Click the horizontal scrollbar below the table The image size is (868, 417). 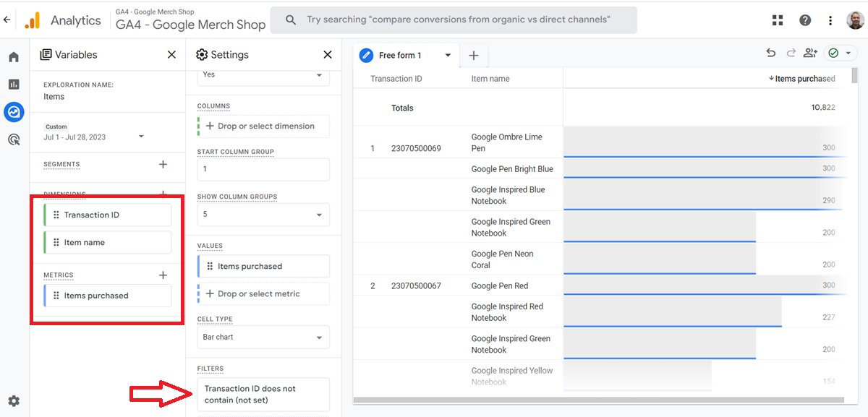pos(598,400)
